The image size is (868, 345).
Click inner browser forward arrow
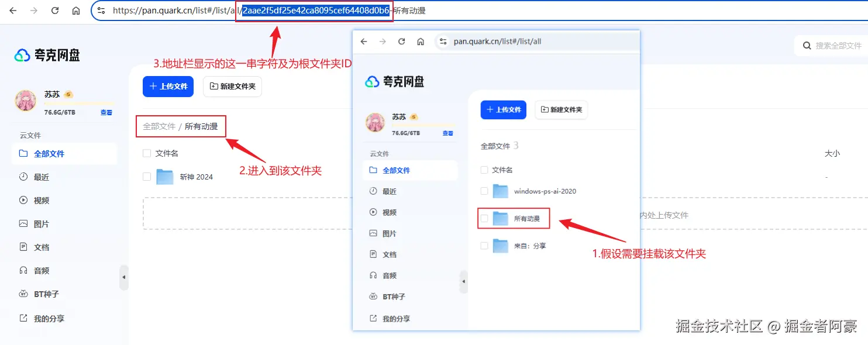coord(383,42)
